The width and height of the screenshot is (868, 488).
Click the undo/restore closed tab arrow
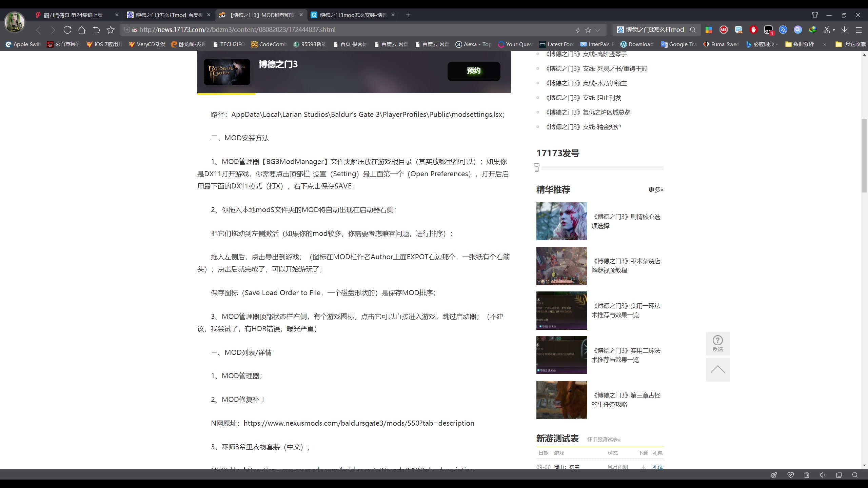pyautogui.click(x=96, y=30)
